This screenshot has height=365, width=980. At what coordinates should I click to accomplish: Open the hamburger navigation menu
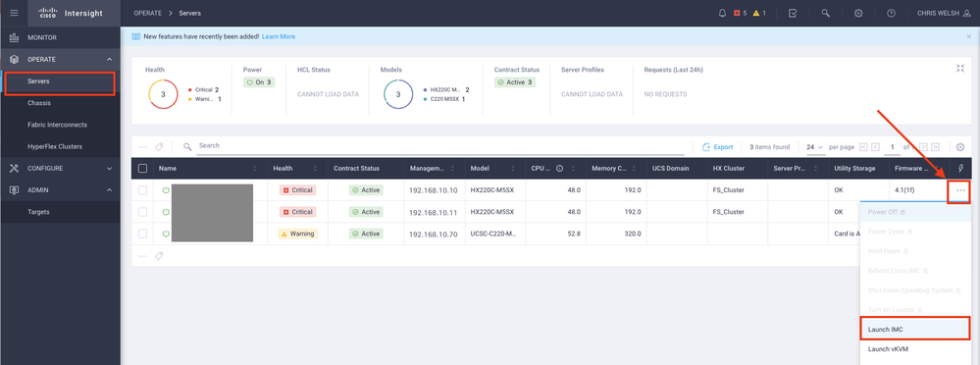[x=15, y=13]
